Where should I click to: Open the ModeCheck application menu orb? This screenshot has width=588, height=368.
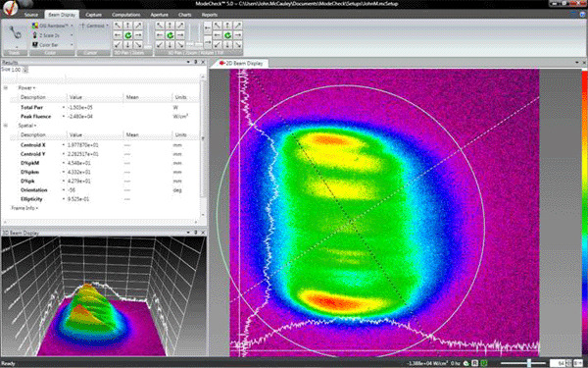pyautogui.click(x=11, y=8)
